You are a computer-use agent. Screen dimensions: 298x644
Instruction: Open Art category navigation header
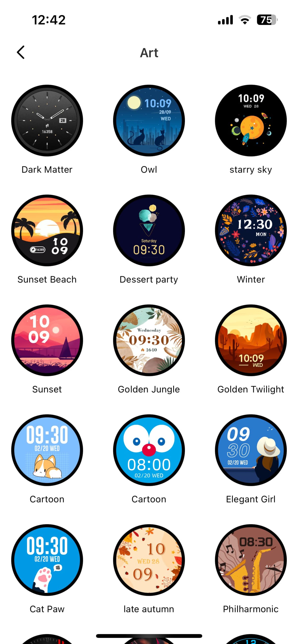click(x=149, y=53)
